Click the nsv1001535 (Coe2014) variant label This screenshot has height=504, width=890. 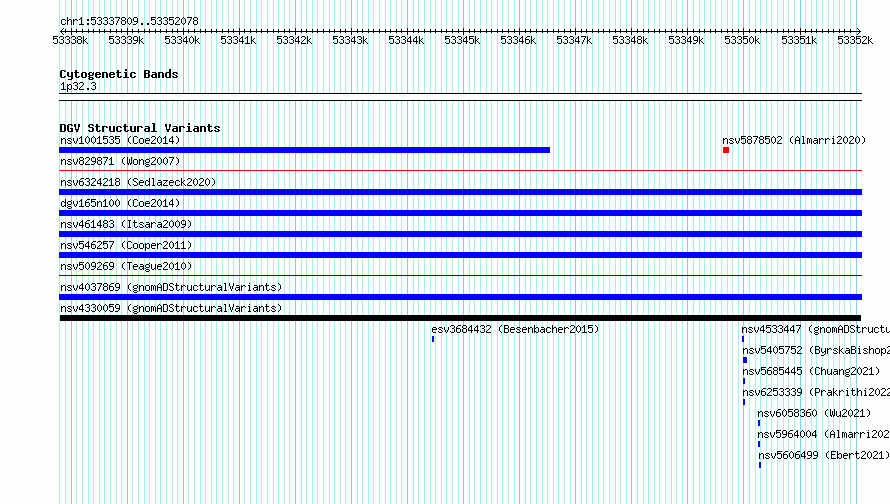point(120,140)
